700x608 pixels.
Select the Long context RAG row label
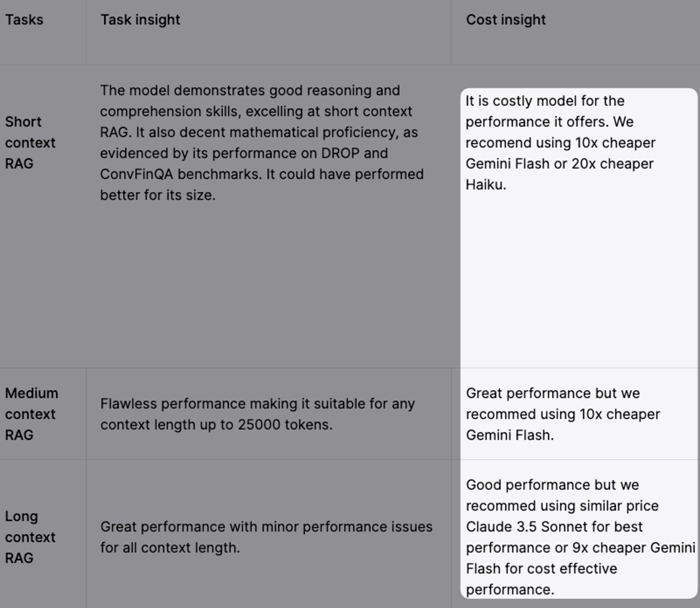pyautogui.click(x=30, y=537)
